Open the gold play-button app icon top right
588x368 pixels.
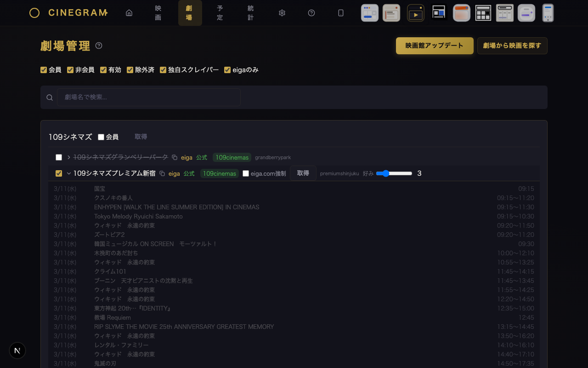416,13
